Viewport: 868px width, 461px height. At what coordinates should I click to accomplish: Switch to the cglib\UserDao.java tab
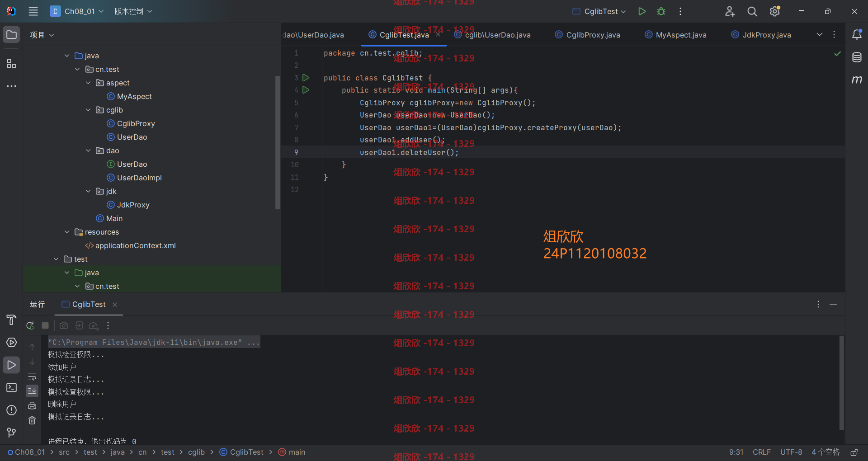pyautogui.click(x=492, y=35)
